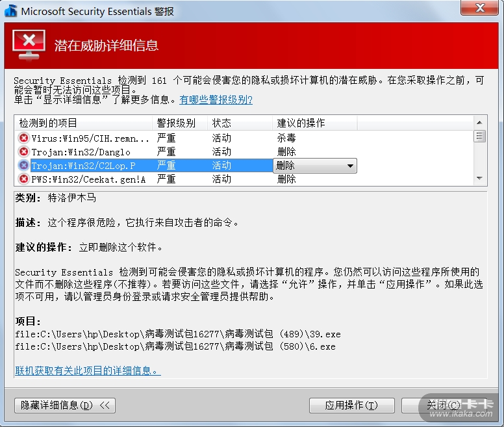The height and width of the screenshot is (427, 504).
Task: Click the threat icon beside Trojan:Win32/C2Lop.P
Action: tap(23, 165)
